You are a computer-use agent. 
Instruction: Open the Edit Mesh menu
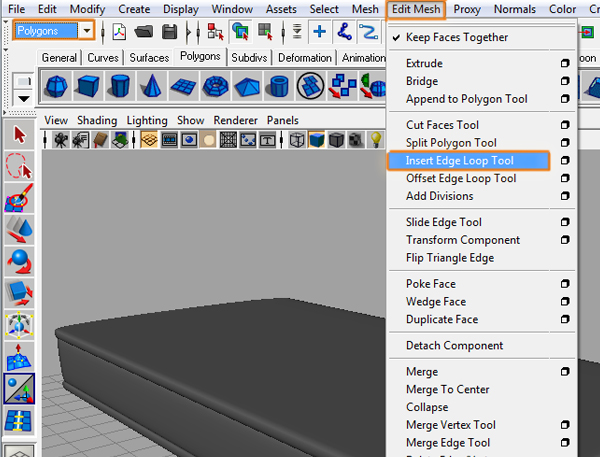[x=414, y=9]
